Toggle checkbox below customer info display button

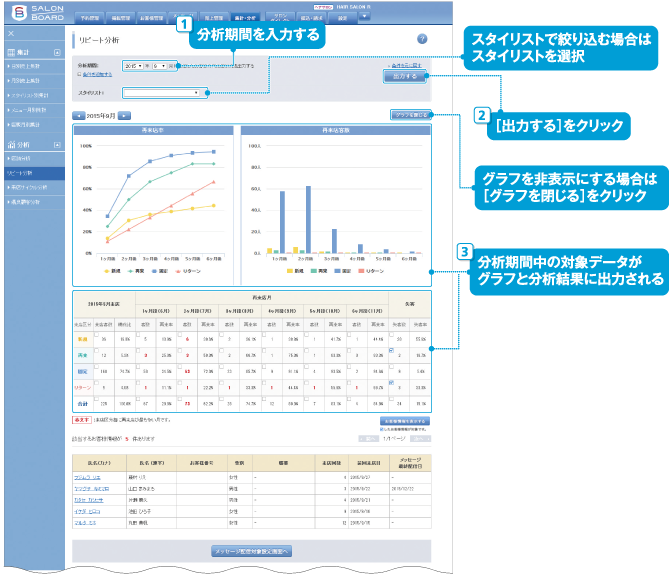pyautogui.click(x=382, y=429)
